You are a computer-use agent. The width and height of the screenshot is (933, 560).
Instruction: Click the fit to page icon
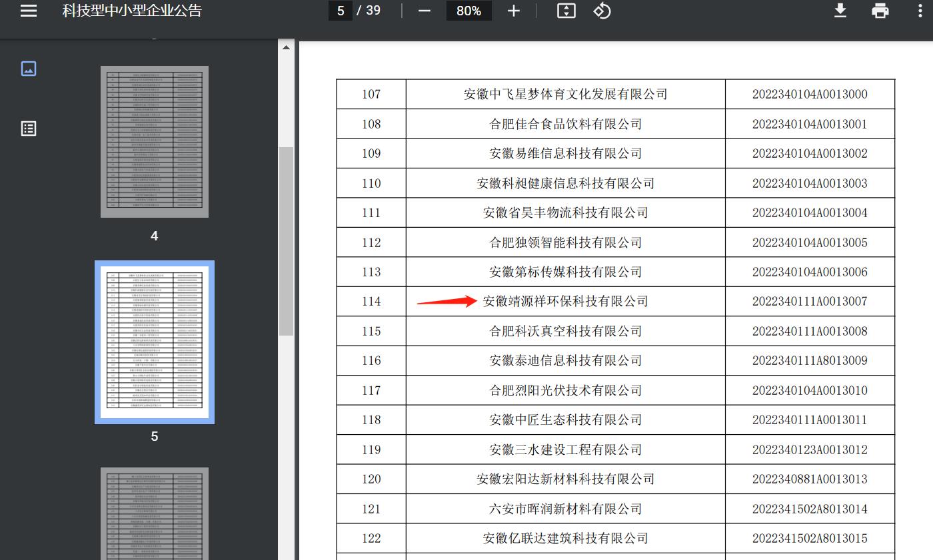566,11
